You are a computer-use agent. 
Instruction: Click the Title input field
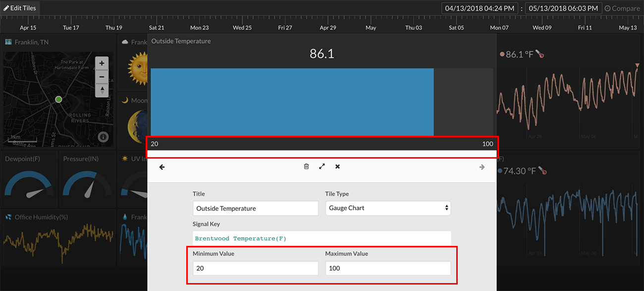pyautogui.click(x=255, y=209)
